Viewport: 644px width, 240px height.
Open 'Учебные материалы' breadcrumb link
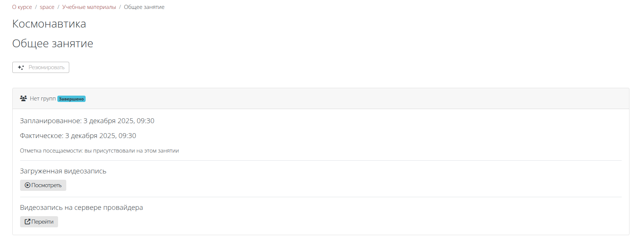click(x=89, y=7)
